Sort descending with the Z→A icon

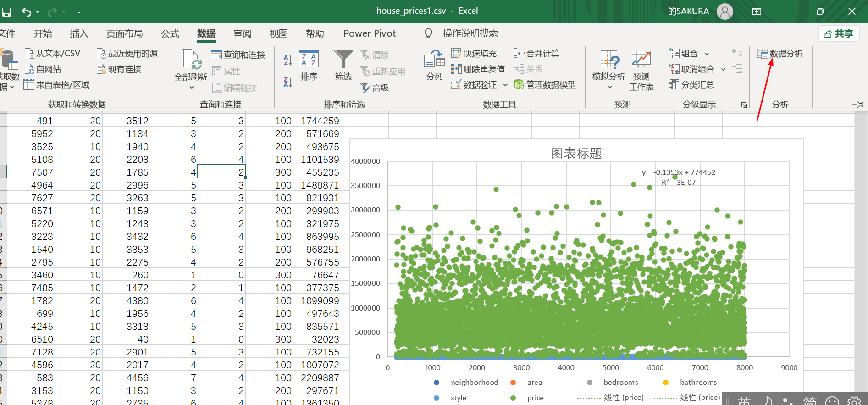pyautogui.click(x=288, y=82)
